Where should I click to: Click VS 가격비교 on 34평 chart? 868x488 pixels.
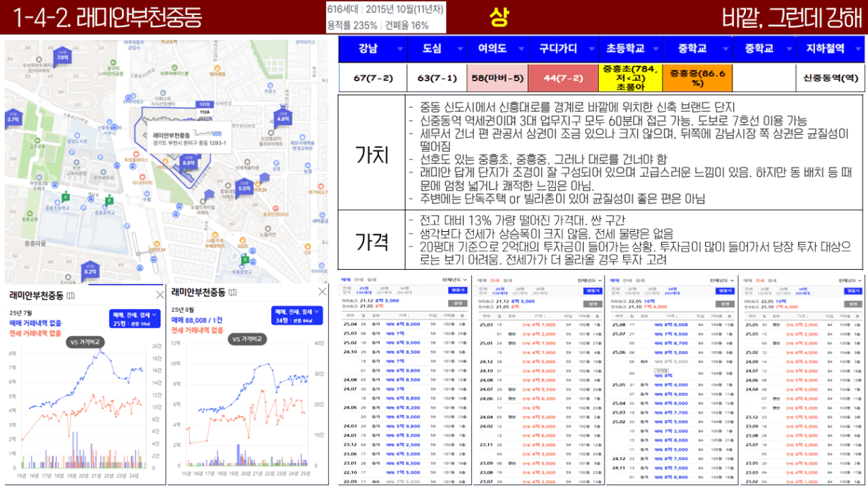point(246,339)
